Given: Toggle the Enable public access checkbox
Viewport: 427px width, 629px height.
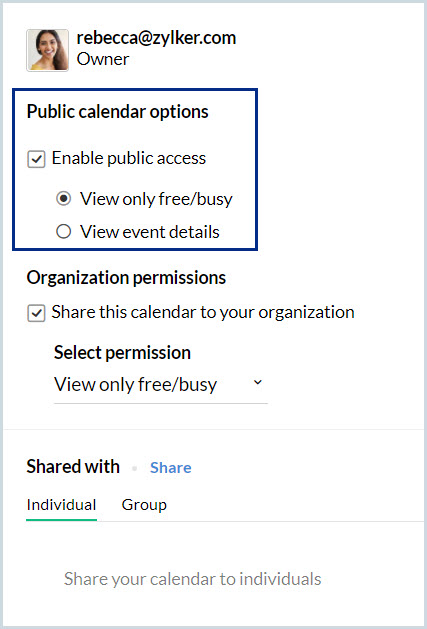Looking at the screenshot, I should point(36,159).
